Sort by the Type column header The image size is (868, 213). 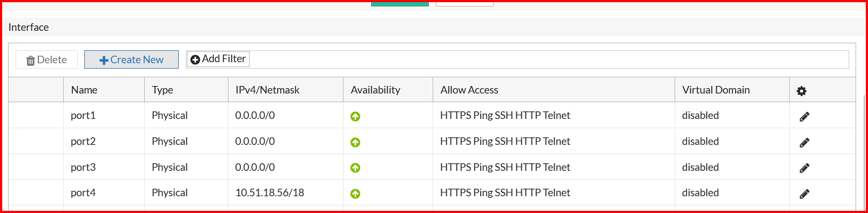(163, 90)
